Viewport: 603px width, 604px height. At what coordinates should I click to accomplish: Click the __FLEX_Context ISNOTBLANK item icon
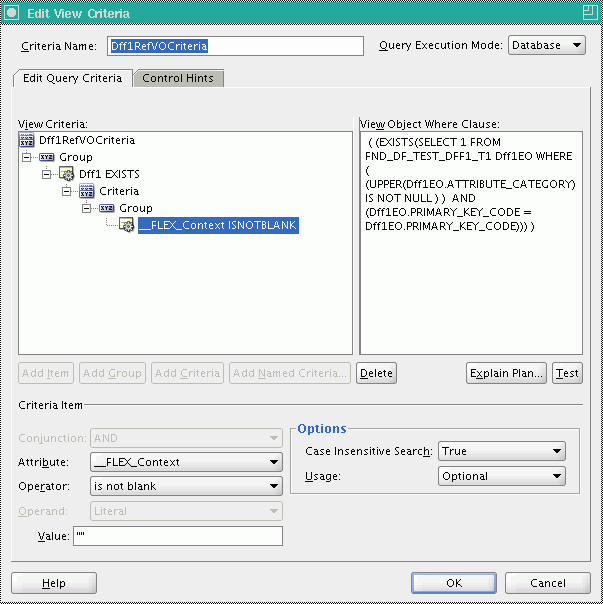[x=126, y=225]
